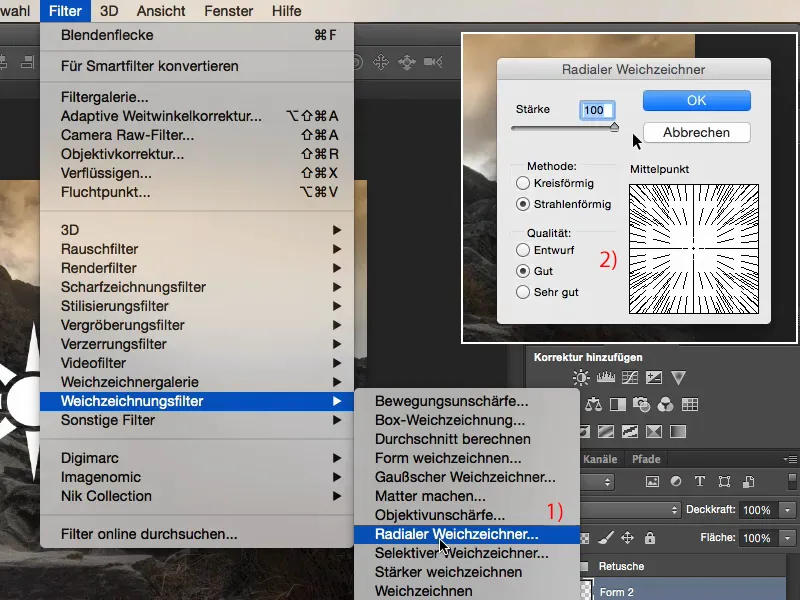Open the Fläche fill dropdown arrow
This screenshot has width=800, height=600.
click(x=787, y=538)
